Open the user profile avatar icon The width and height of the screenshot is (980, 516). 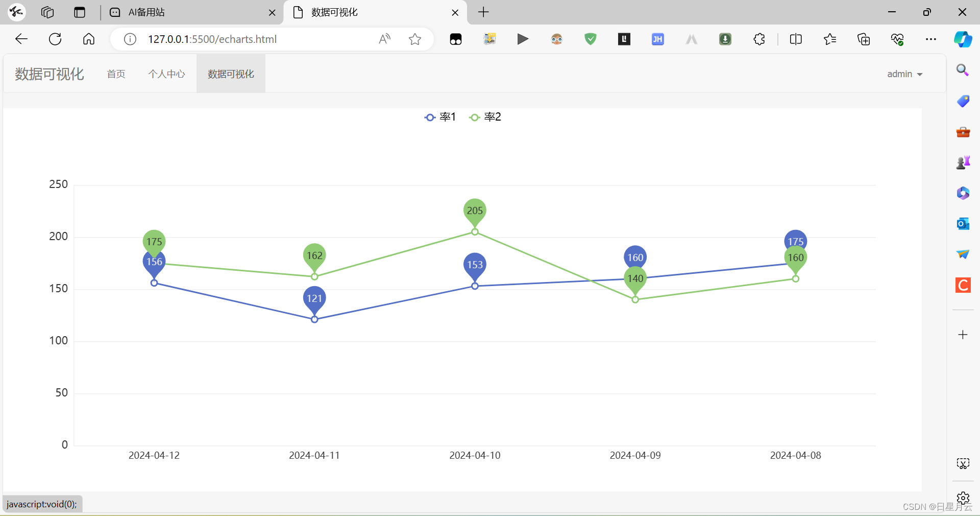pos(16,12)
